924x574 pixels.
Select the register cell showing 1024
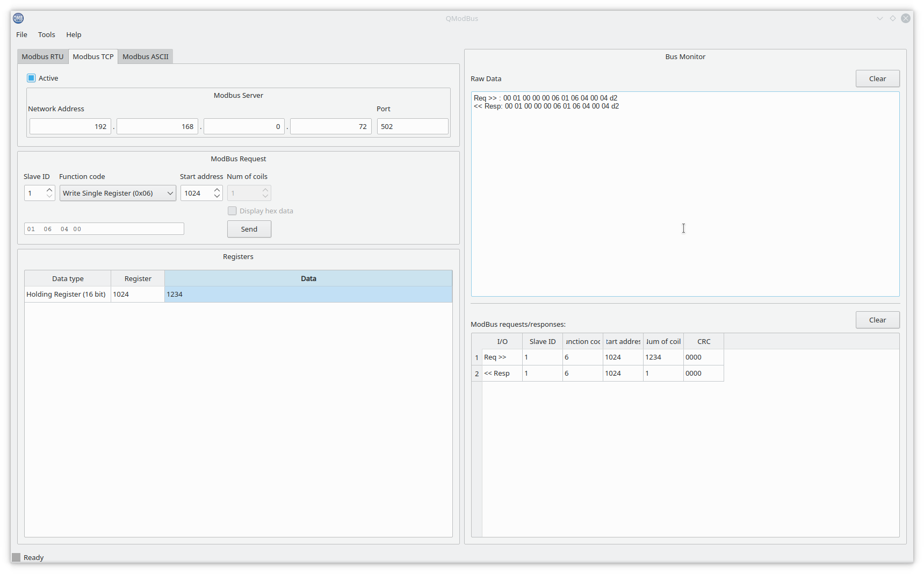[138, 294]
